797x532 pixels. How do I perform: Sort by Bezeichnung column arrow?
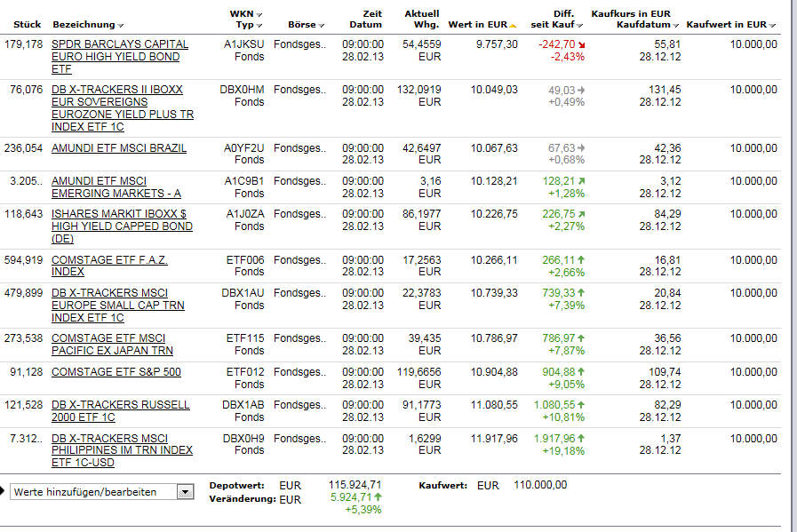pos(121,26)
